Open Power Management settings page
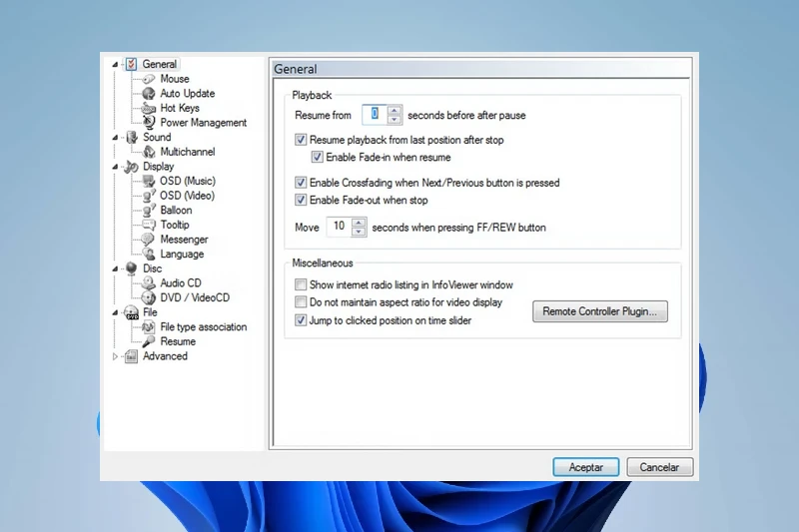799x532 pixels. pyautogui.click(x=204, y=123)
